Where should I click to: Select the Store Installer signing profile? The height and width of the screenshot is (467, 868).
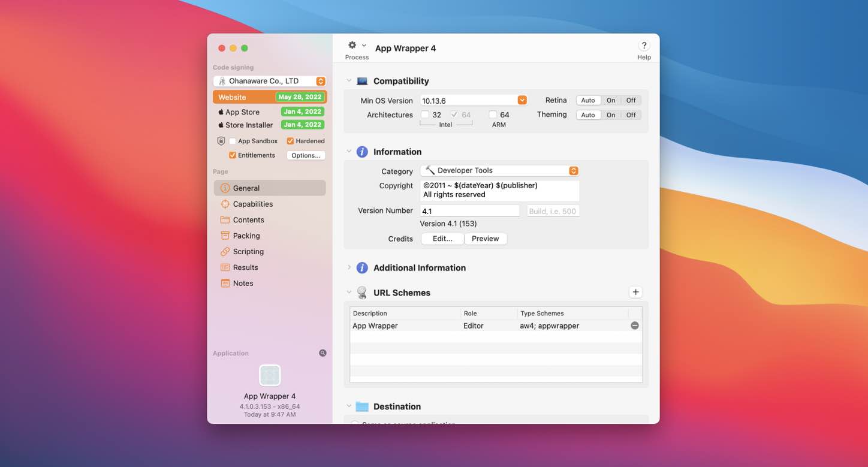pyautogui.click(x=269, y=125)
